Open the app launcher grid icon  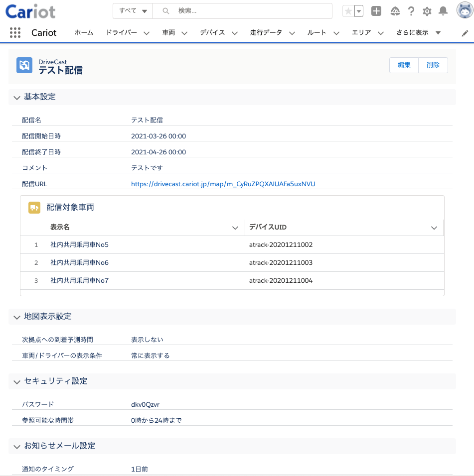tap(15, 32)
